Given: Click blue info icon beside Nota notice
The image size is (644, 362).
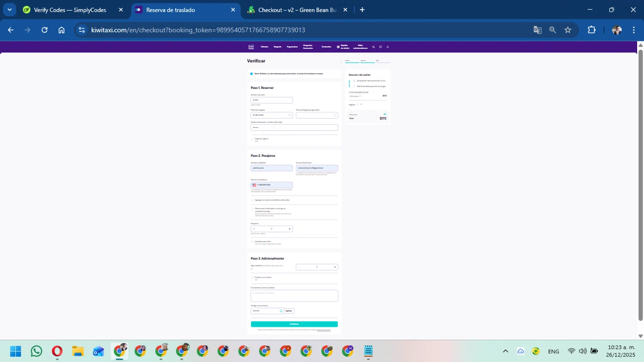Looking at the screenshot, I should (252, 74).
